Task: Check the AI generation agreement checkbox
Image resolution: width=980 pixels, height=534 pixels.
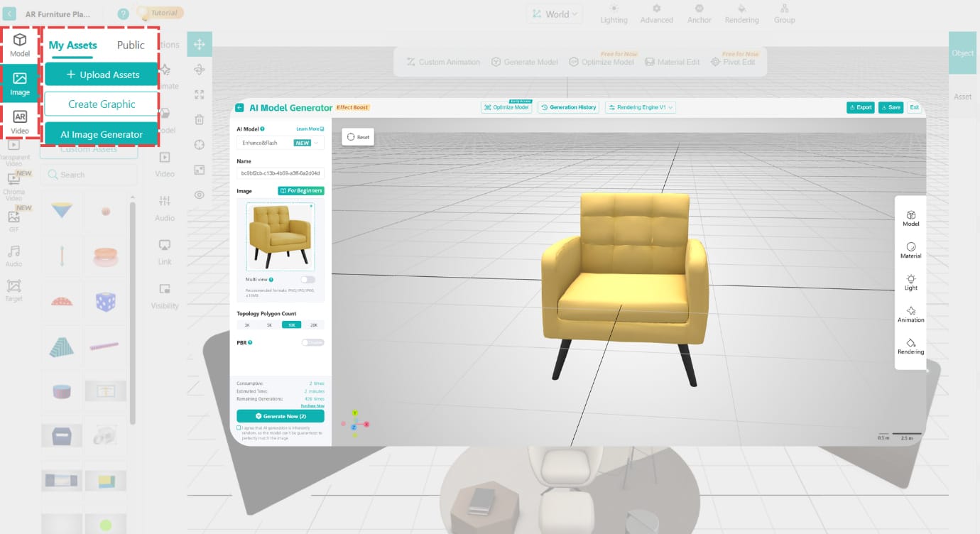Action: point(239,427)
